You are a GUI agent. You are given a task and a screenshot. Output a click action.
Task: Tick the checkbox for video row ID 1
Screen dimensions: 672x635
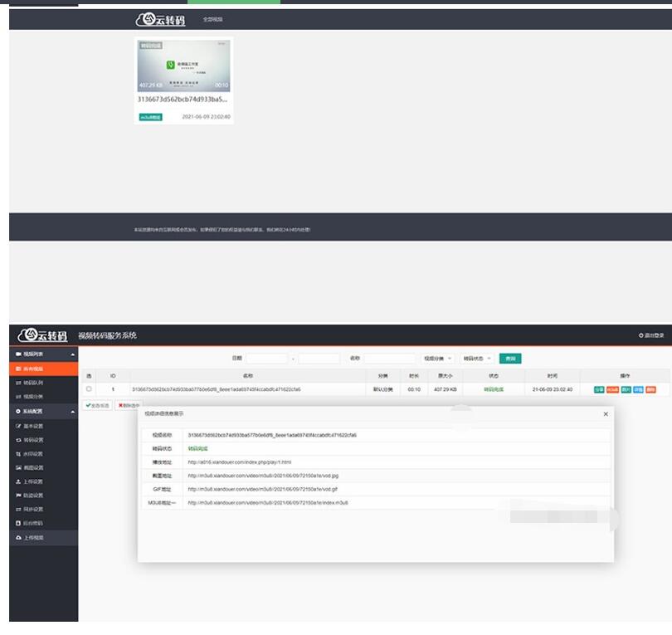click(x=89, y=388)
